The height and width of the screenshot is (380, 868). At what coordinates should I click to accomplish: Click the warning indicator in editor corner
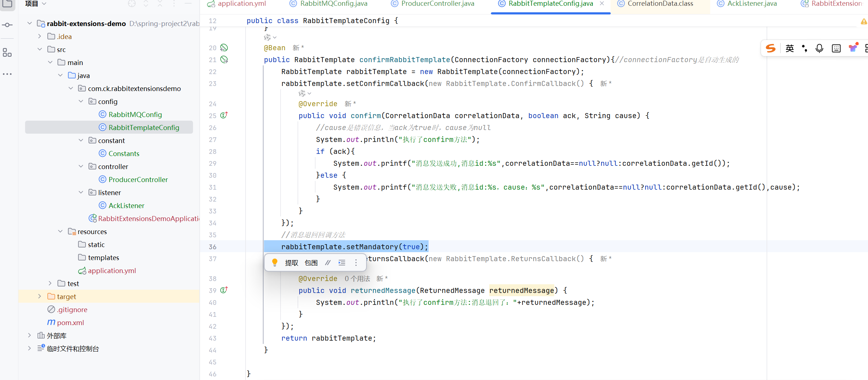(x=864, y=22)
